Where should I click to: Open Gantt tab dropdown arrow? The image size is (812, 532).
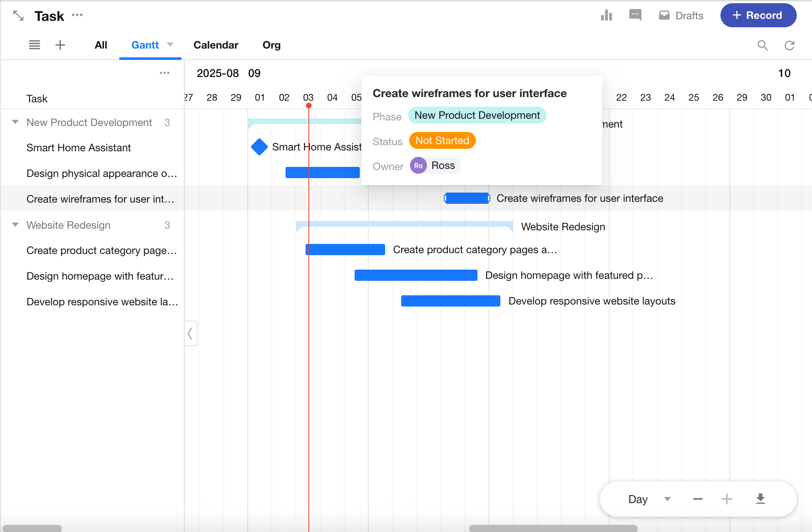pos(170,45)
